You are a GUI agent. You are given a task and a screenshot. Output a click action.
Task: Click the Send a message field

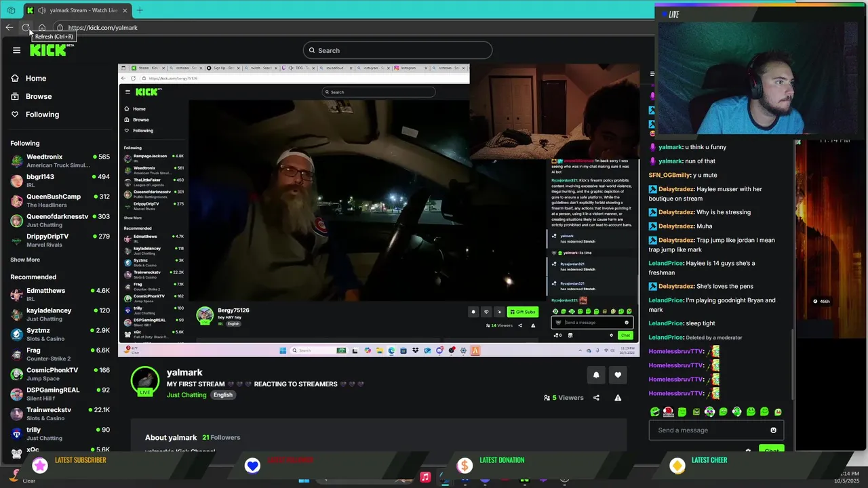tap(716, 430)
